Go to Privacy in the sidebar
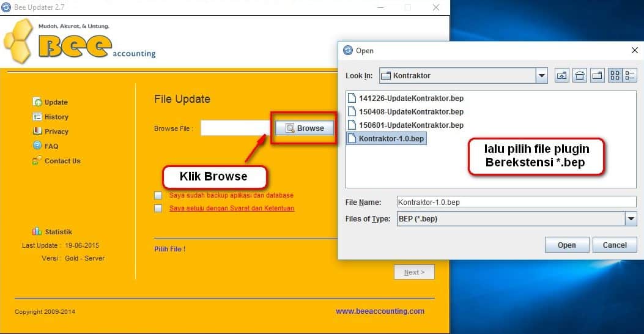The image size is (644, 334). [x=56, y=132]
